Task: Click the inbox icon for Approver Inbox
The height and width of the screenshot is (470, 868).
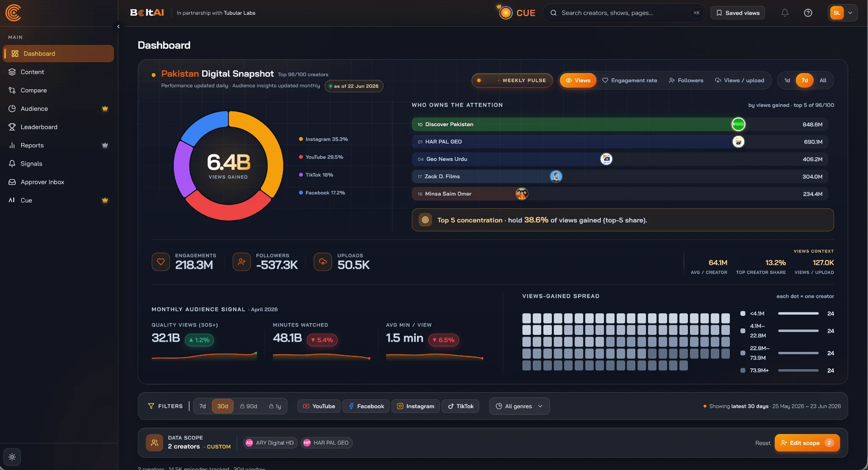Action: click(12, 182)
